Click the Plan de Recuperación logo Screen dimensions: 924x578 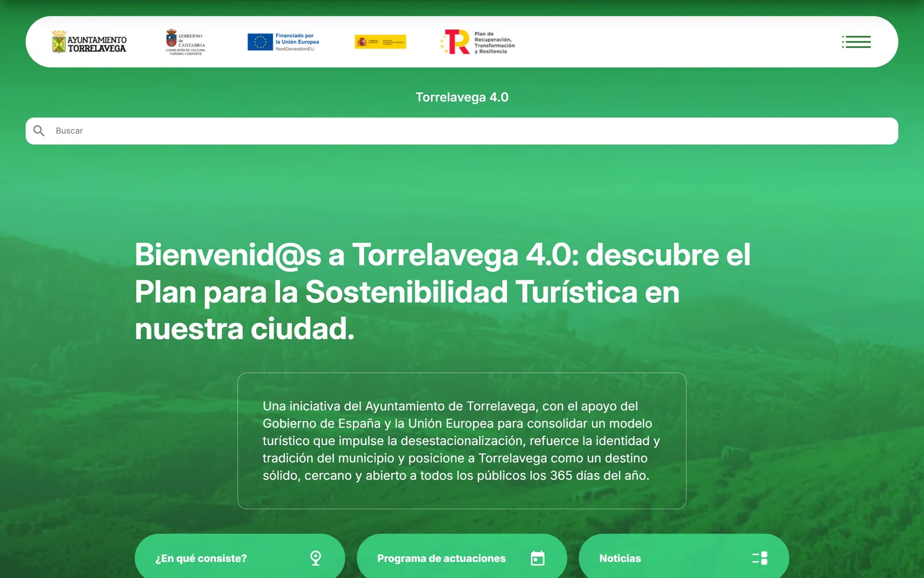(477, 42)
